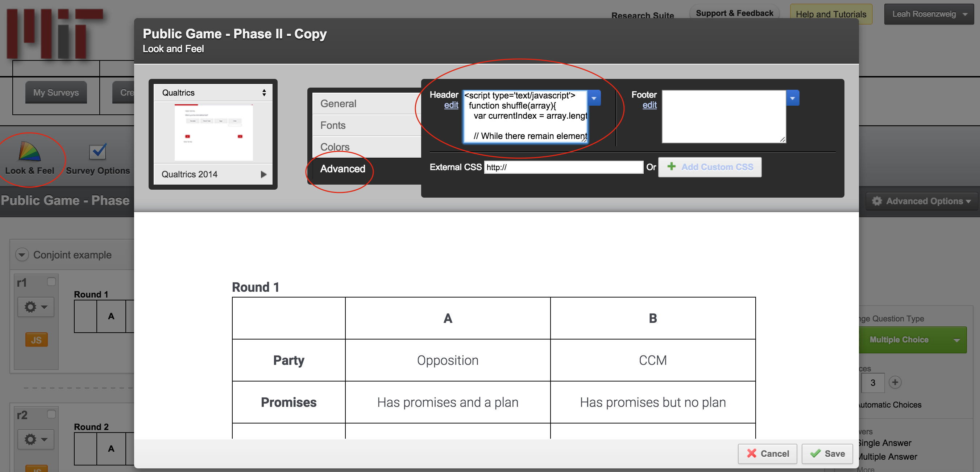The height and width of the screenshot is (472, 980).
Task: Select the Advanced tab
Action: [342, 169]
